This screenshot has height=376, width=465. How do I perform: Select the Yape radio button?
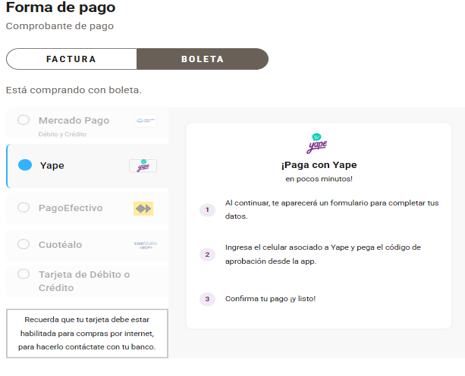point(25,165)
